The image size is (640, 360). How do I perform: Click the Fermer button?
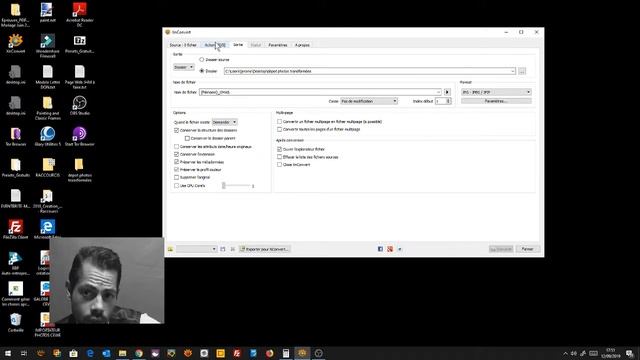528,249
